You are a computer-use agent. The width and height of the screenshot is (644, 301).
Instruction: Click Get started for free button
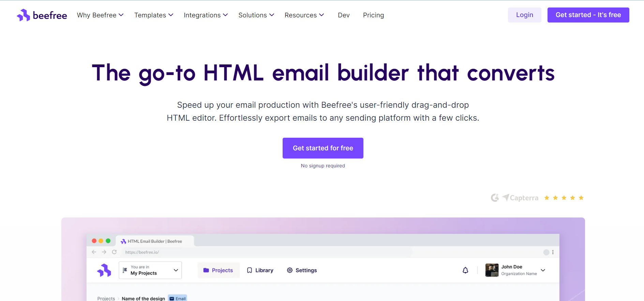tap(323, 148)
